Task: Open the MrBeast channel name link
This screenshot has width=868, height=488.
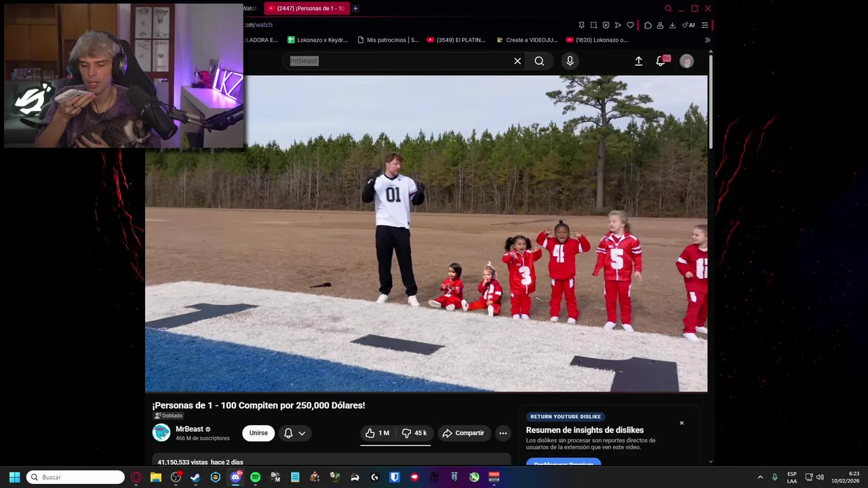Action: 189,429
